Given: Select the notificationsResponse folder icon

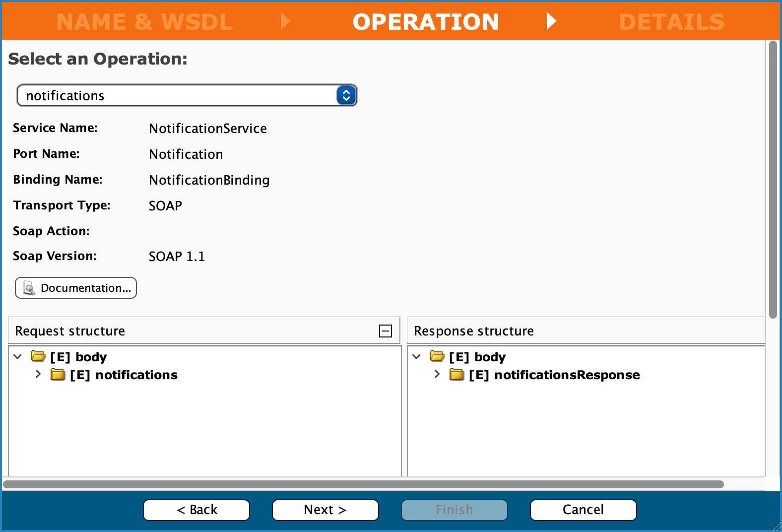Looking at the screenshot, I should point(457,375).
